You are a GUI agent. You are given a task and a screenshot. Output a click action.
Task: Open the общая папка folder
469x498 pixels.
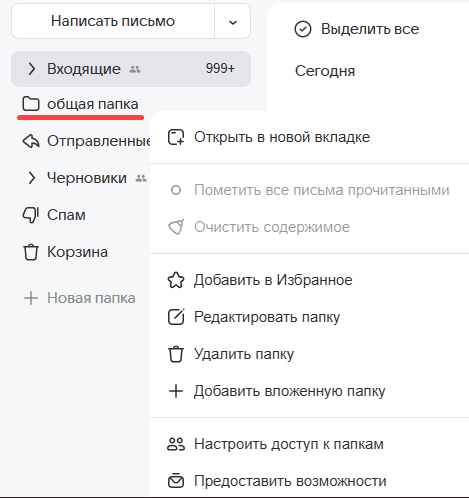coord(92,104)
